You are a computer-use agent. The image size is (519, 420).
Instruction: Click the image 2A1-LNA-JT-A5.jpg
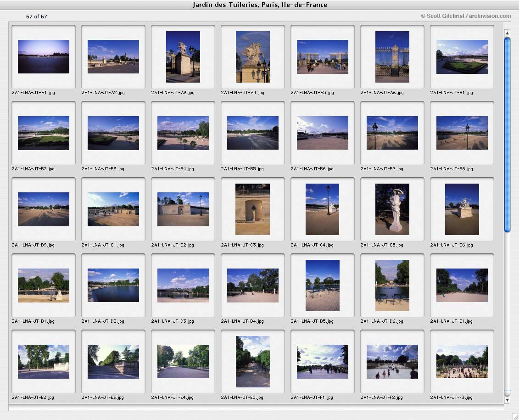click(x=323, y=56)
